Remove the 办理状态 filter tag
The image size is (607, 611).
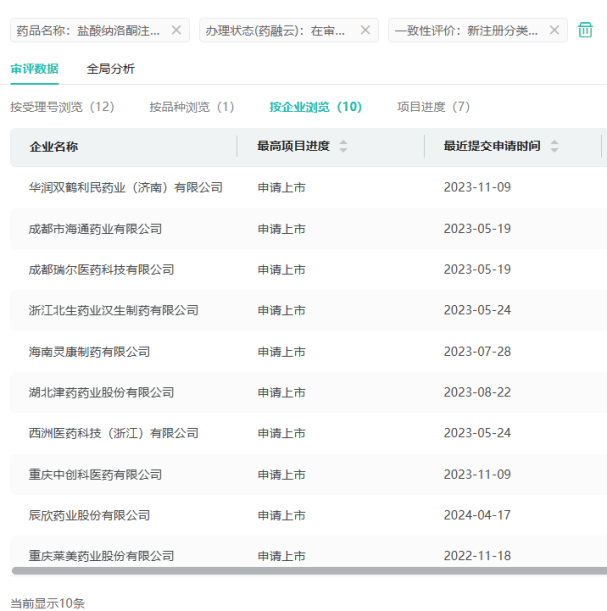tap(365, 30)
